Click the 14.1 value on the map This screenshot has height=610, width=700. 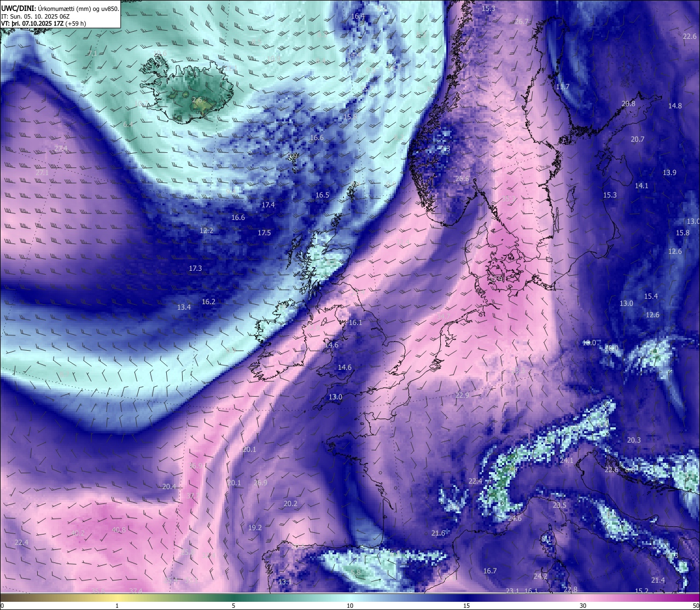coord(641,186)
